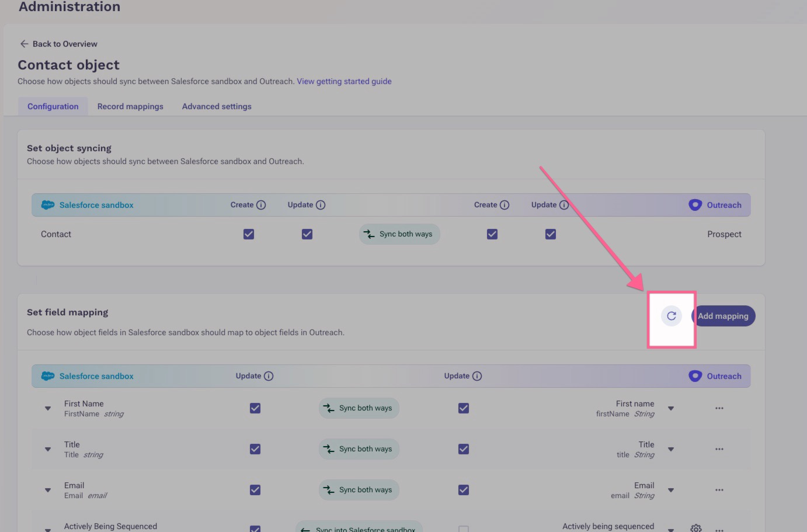The image size is (807, 532).
Task: Toggle Outreach Update checkbox for First name
Action: (x=464, y=408)
